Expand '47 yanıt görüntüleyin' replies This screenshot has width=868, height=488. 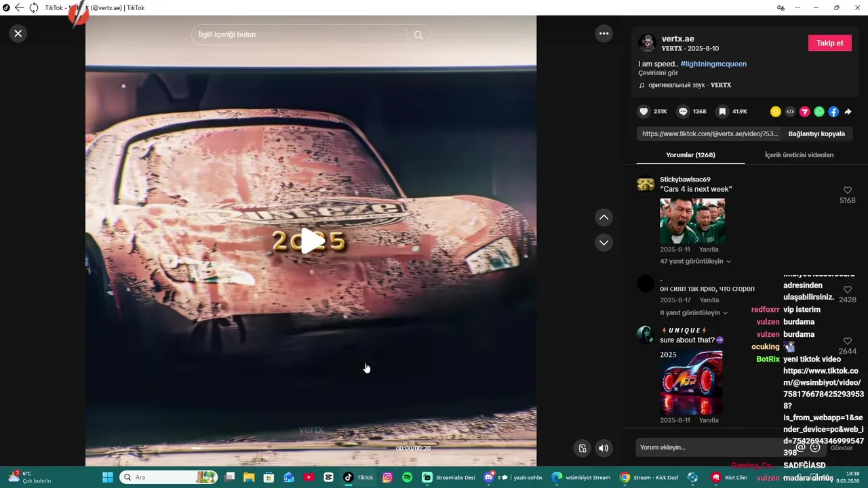pyautogui.click(x=696, y=261)
